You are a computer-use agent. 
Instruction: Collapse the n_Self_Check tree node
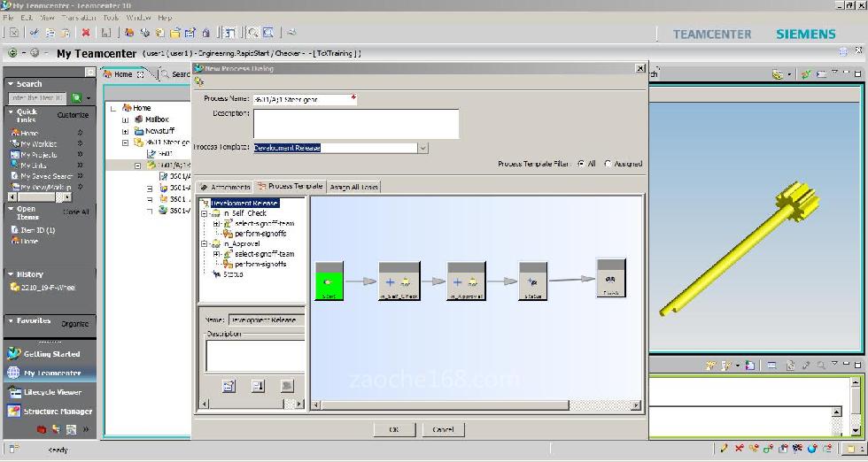(205, 213)
